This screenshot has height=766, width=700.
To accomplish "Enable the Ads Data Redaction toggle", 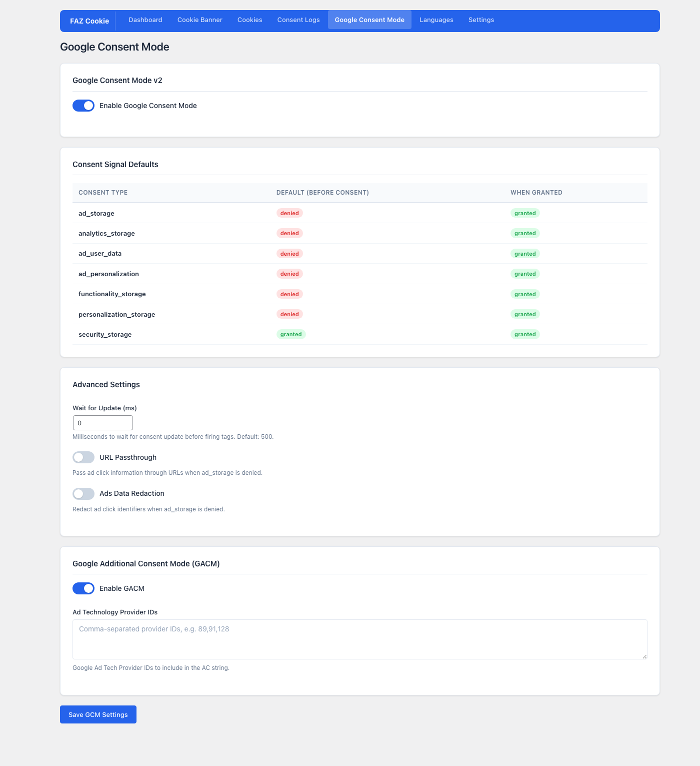I will click(83, 494).
